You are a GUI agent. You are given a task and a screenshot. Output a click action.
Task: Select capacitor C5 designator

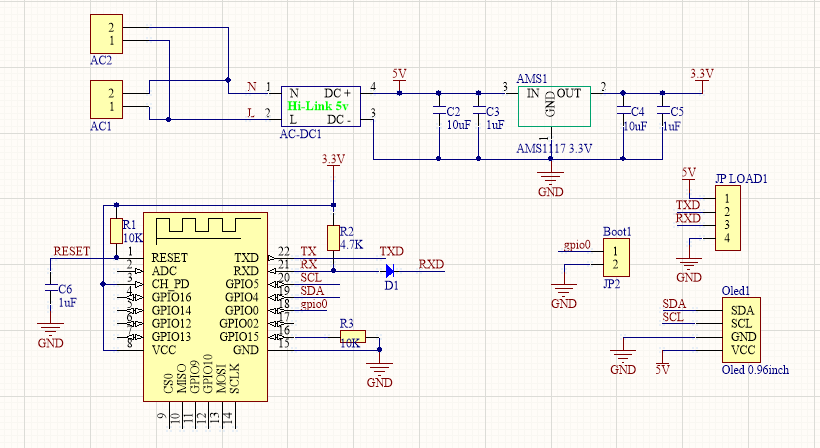point(677,112)
